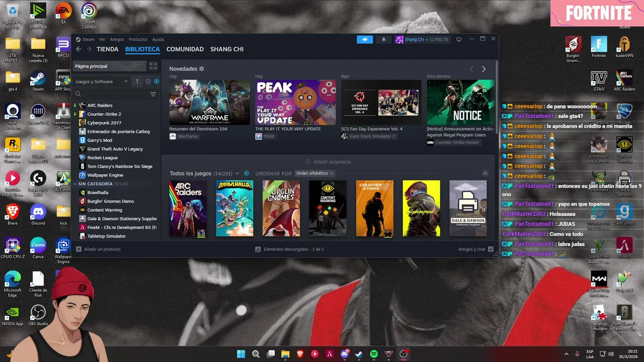Click the plus icon beside Añadir un producto
644x362 pixels.
click(78, 249)
